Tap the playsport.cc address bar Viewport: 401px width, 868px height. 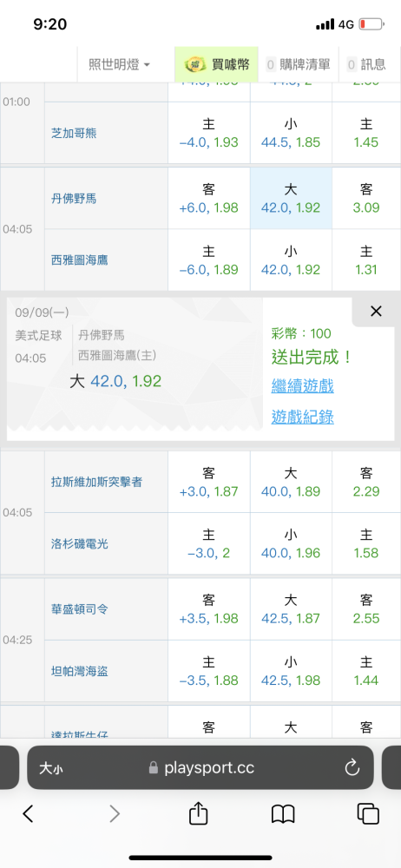(200, 767)
